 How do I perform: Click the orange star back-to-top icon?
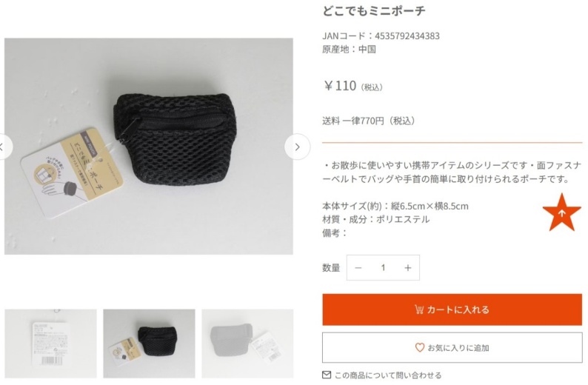pyautogui.click(x=562, y=212)
